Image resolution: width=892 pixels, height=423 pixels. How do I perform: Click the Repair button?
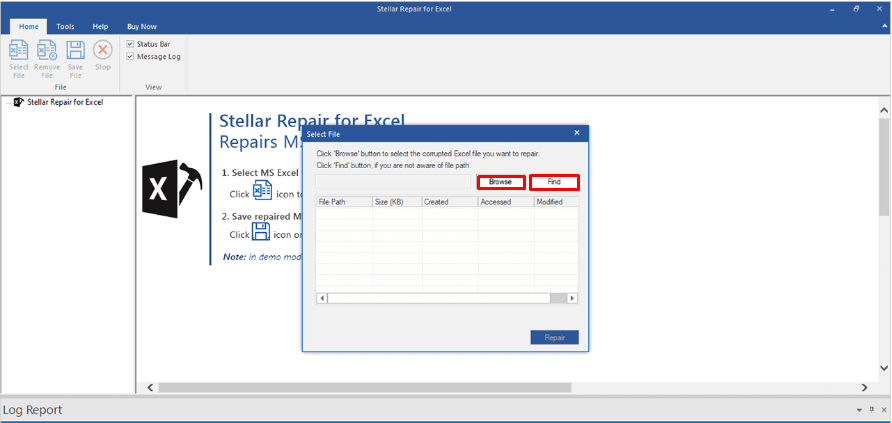point(555,337)
